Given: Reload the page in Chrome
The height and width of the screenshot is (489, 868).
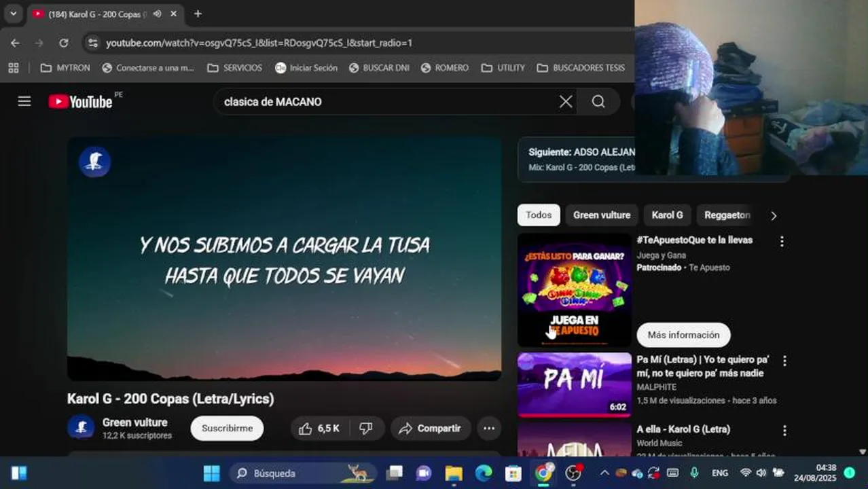Looking at the screenshot, I should click(x=63, y=43).
